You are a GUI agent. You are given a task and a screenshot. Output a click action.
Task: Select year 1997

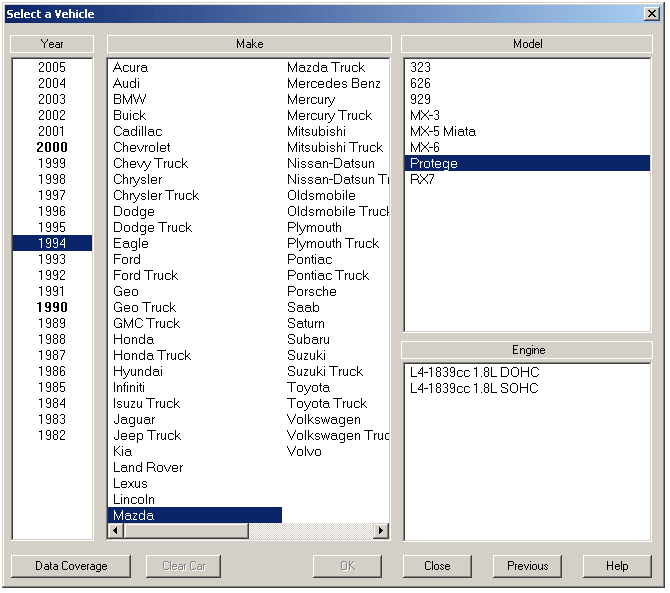pyautogui.click(x=52, y=195)
